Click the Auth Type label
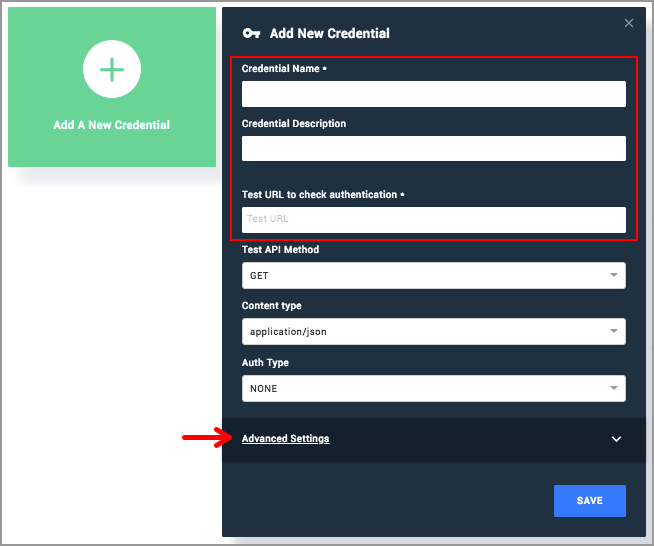 (x=265, y=362)
